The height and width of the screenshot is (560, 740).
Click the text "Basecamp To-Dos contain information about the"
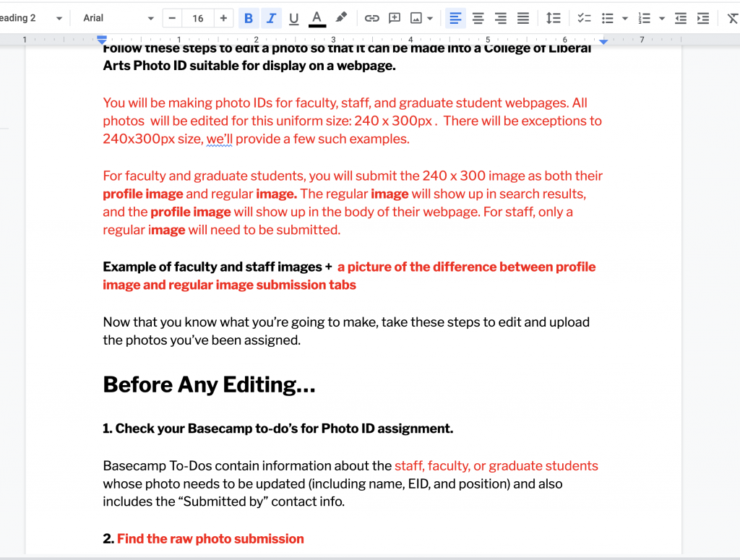(x=247, y=466)
